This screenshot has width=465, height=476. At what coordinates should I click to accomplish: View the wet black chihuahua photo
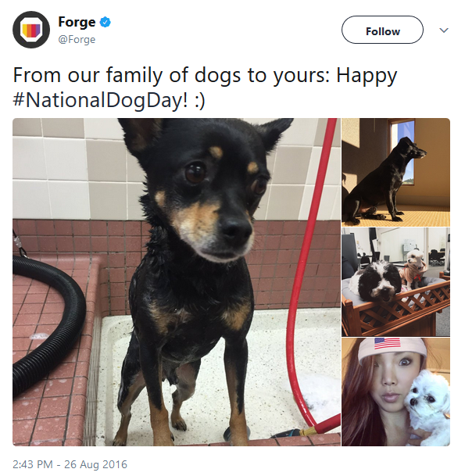(177, 282)
